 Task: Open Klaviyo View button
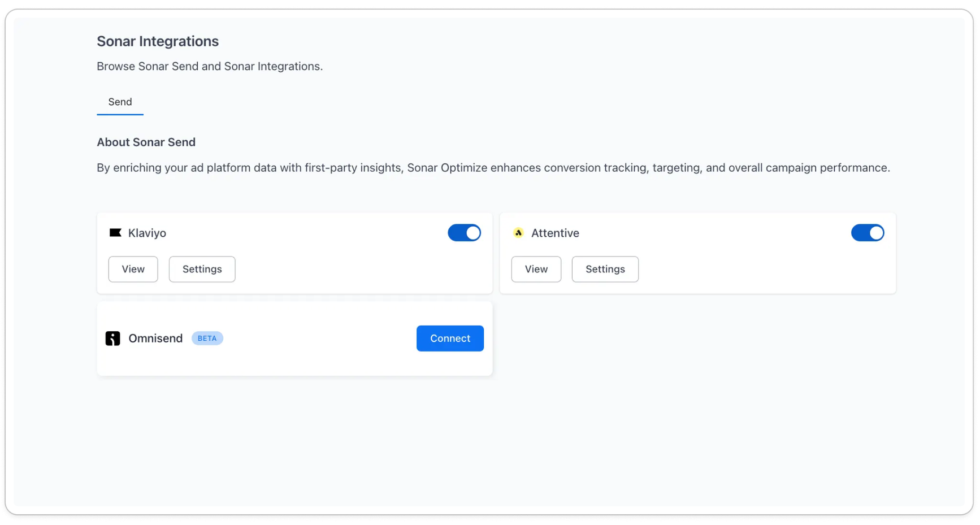[133, 270]
